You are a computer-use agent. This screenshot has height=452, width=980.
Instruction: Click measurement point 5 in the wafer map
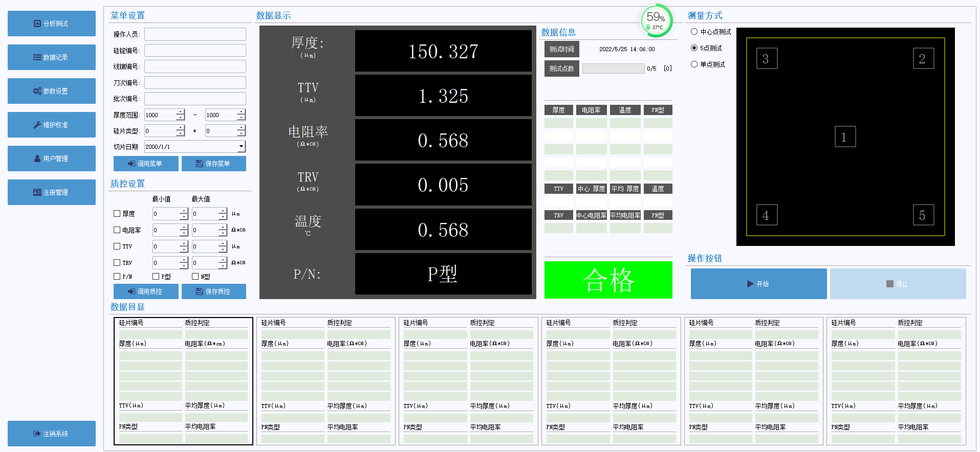click(923, 215)
